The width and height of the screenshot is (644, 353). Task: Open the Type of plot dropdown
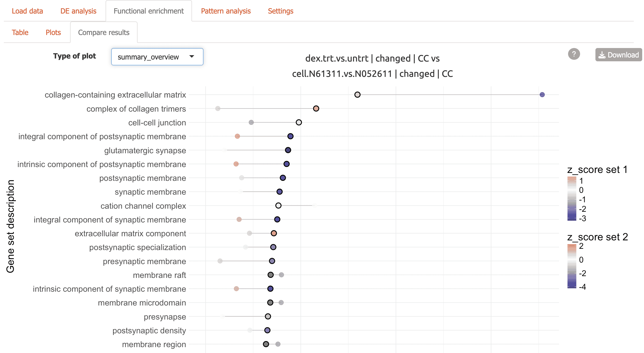click(157, 57)
